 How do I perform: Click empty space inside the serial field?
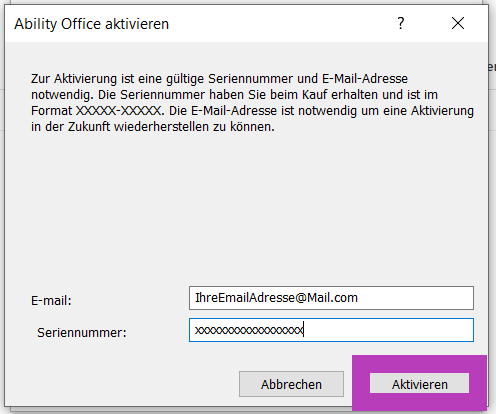tap(388, 330)
